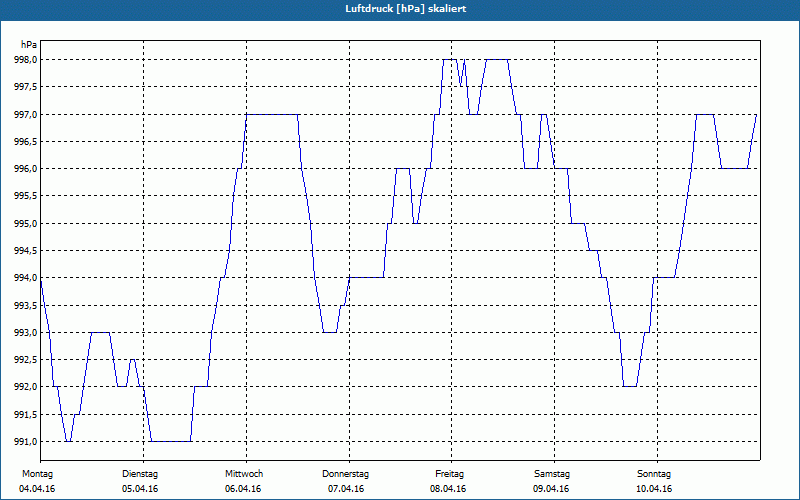The height and width of the screenshot is (500, 800).
Task: Click the 991,5 axis value
Action: (x=25, y=414)
